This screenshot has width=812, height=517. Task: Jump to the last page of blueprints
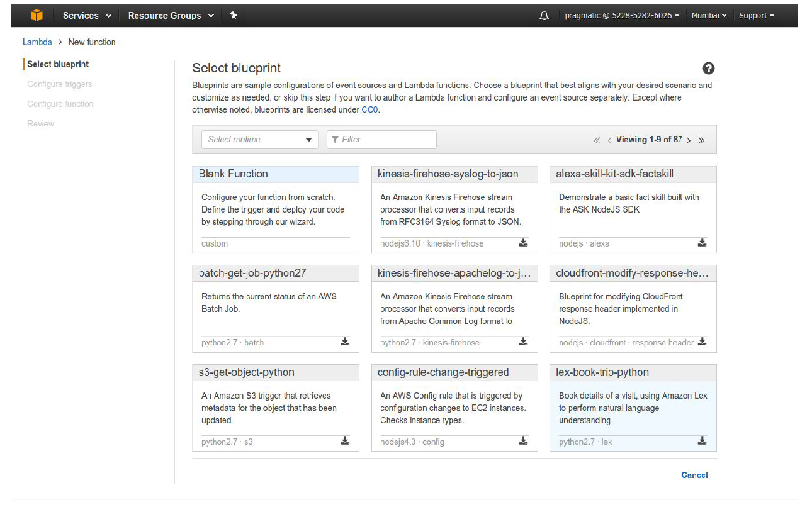[x=701, y=140]
